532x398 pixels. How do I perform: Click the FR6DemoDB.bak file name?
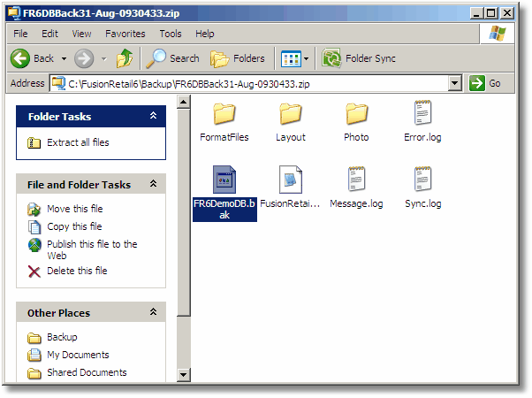point(224,210)
